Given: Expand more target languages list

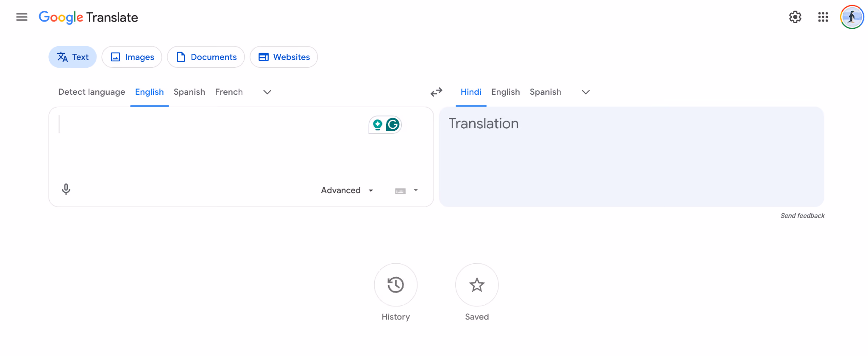Looking at the screenshot, I should 586,92.
